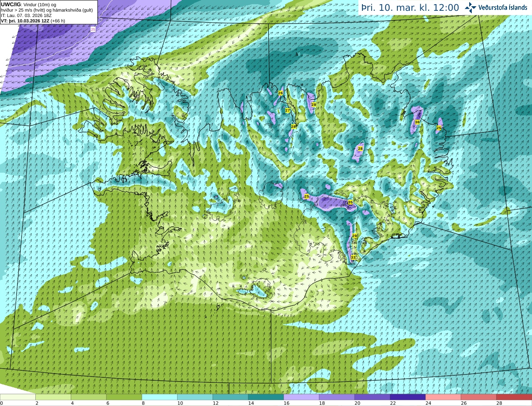The width and height of the screenshot is (532, 406).
Task: Click the legend scale number 18
Action: click(x=322, y=403)
